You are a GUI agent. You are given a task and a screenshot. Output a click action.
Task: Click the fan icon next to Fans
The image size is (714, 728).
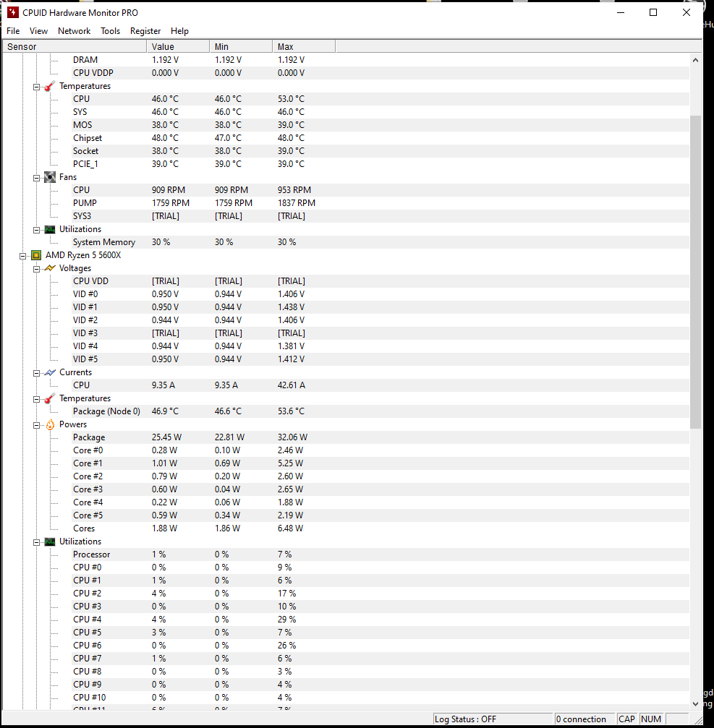point(50,177)
